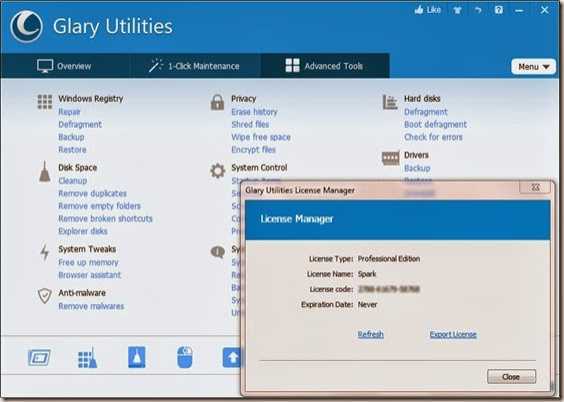Open Disk Space Cleanup link
Screen dimensions: 564x402
coord(73,181)
